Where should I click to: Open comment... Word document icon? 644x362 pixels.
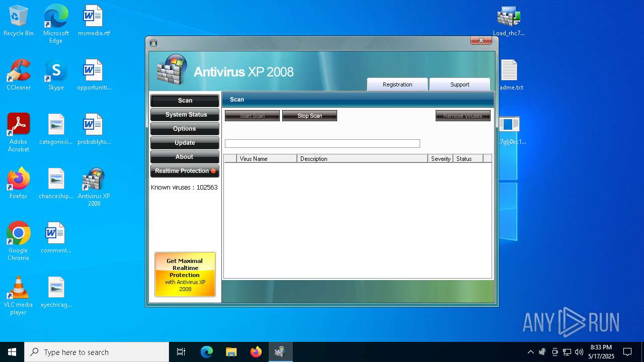pyautogui.click(x=56, y=238)
